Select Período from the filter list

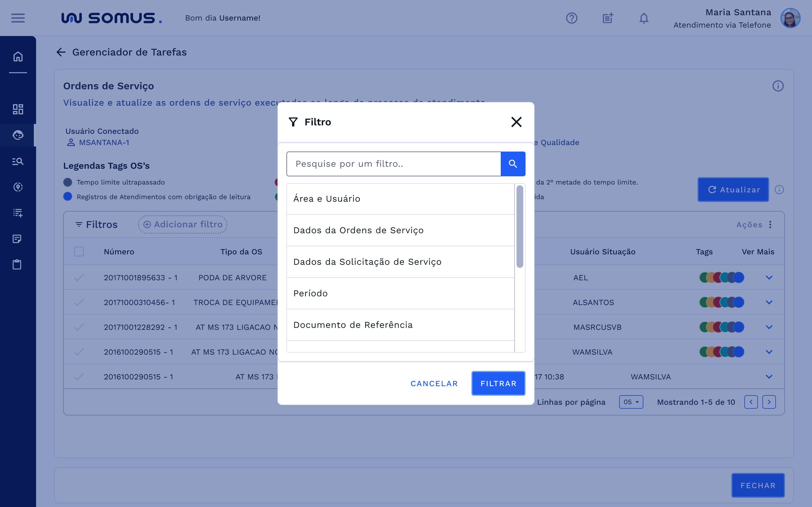click(x=310, y=293)
